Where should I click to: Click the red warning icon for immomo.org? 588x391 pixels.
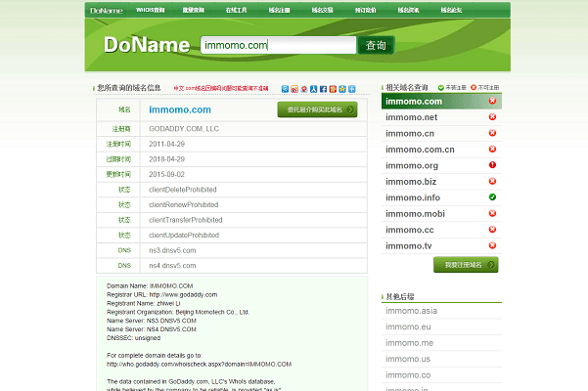[492, 165]
